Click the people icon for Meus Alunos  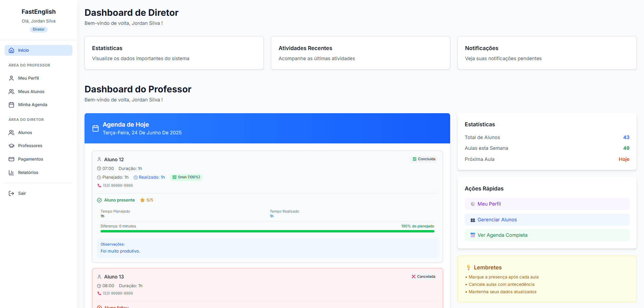pyautogui.click(x=11, y=92)
